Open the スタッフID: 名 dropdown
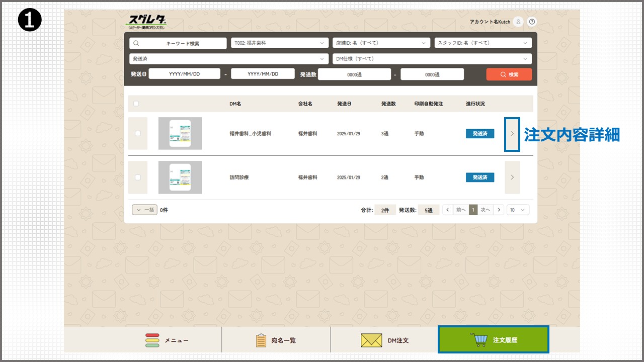The height and width of the screenshot is (362, 644). coord(483,43)
